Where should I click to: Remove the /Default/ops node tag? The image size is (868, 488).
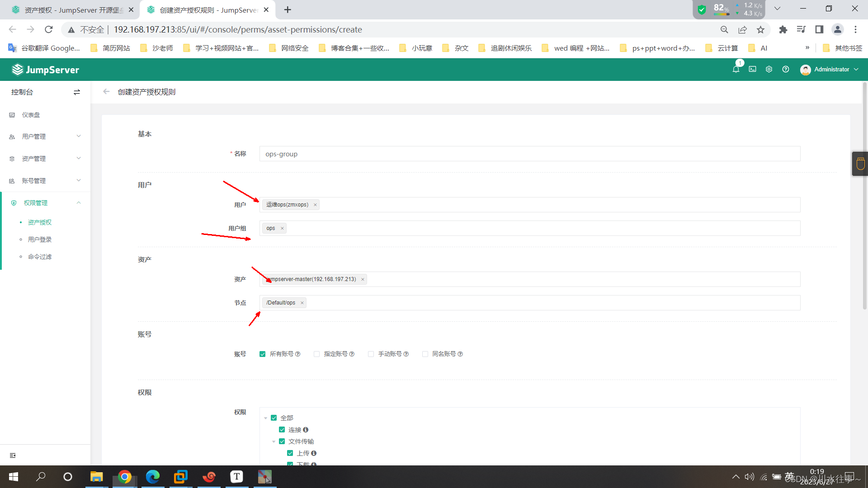(x=302, y=303)
